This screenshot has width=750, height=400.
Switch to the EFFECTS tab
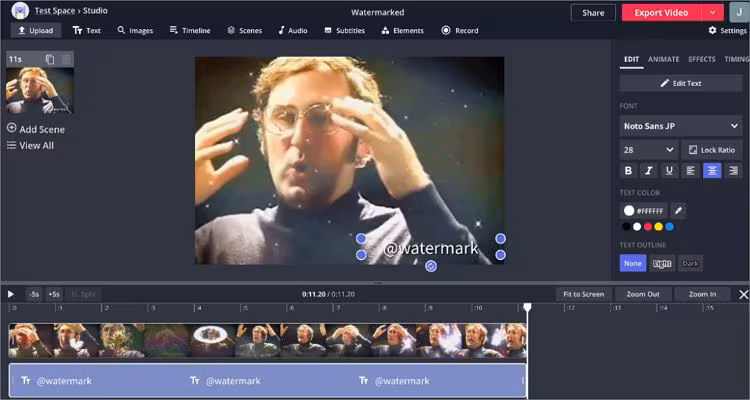pos(702,59)
